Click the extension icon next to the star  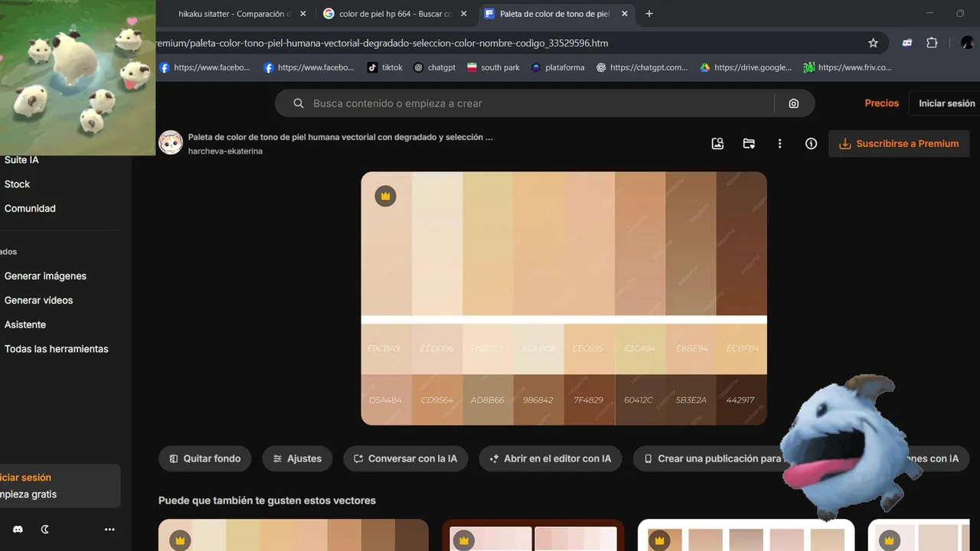pyautogui.click(x=907, y=43)
